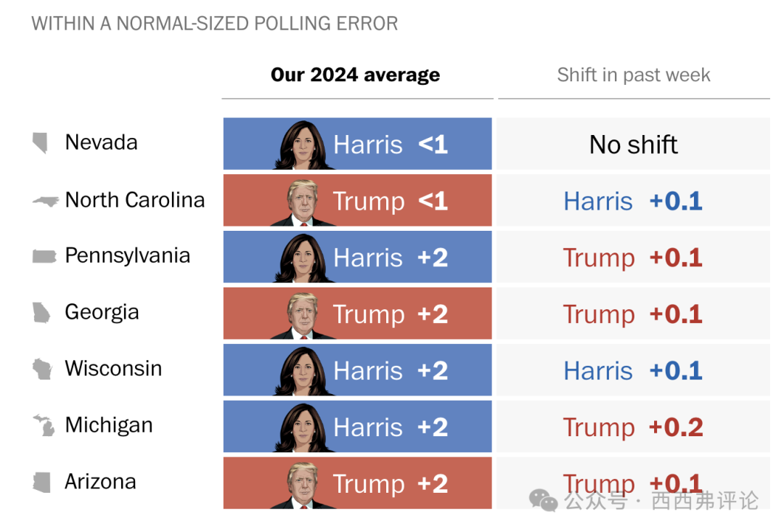Click the North Carolina state shape icon
The height and width of the screenshot is (532, 784).
(x=46, y=200)
